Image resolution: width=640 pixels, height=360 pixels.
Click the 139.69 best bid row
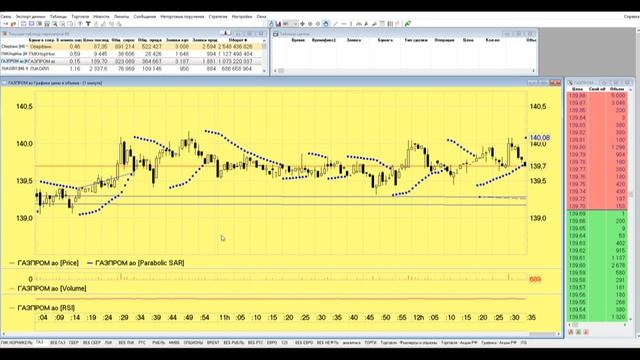pos(597,213)
